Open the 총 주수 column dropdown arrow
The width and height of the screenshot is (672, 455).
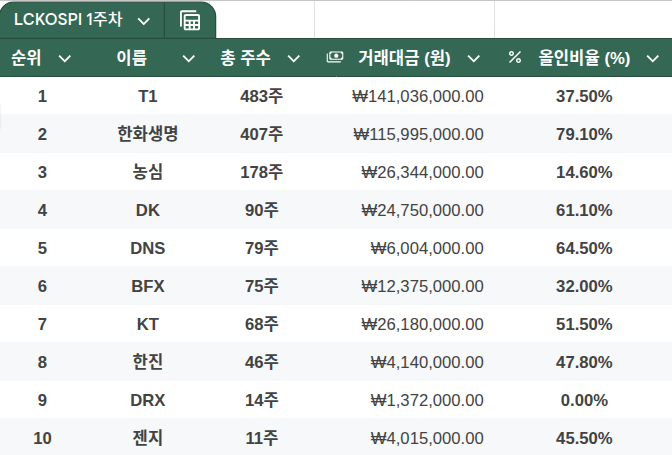[293, 58]
